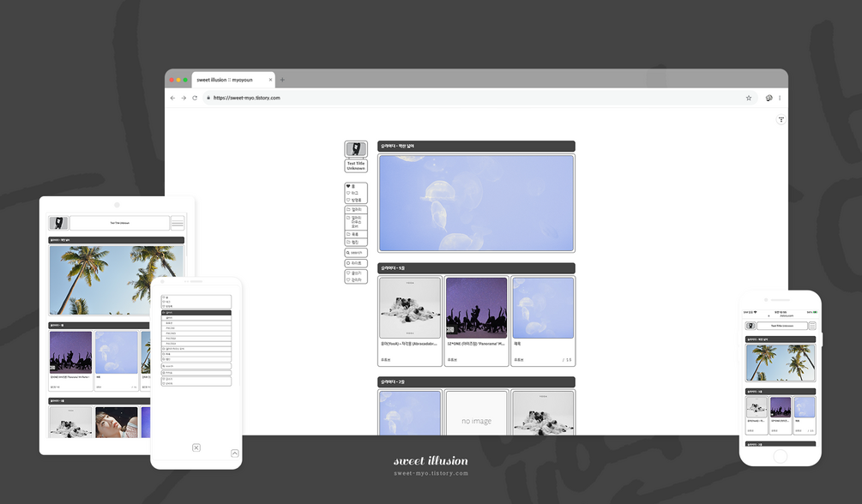Open the browser three-dot menu
862x504 pixels.
click(x=780, y=98)
